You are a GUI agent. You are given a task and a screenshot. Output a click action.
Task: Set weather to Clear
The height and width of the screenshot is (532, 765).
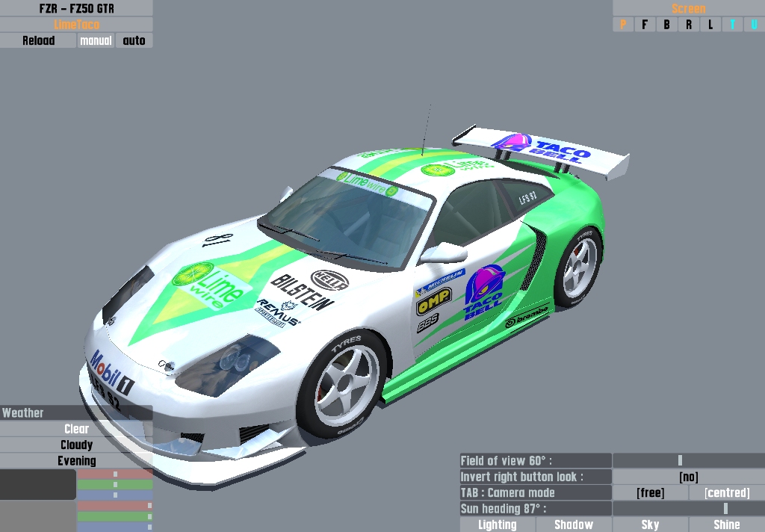pyautogui.click(x=76, y=429)
